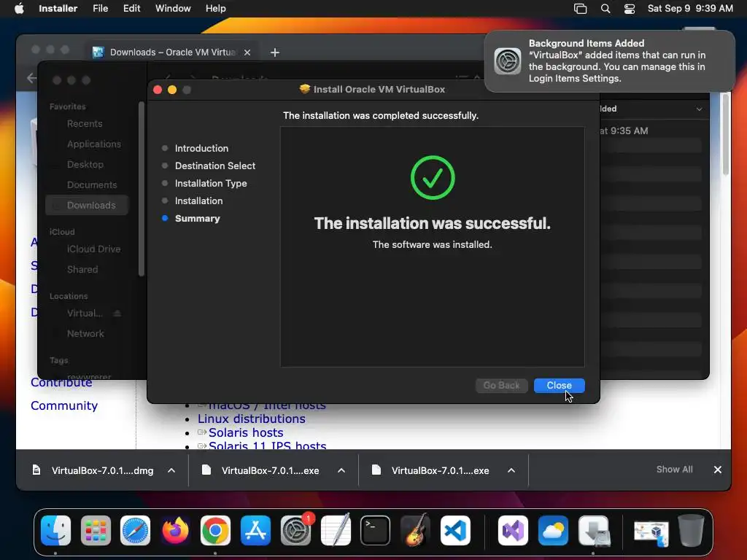This screenshot has height=560, width=747.
Task: Open the File menu
Action: (x=100, y=9)
